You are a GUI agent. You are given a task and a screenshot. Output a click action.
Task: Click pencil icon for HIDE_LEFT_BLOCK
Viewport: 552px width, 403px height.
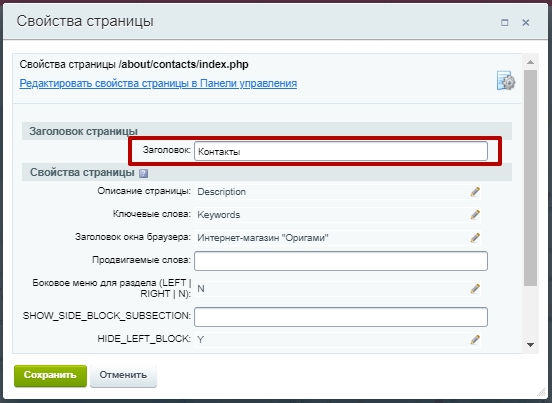tap(475, 340)
